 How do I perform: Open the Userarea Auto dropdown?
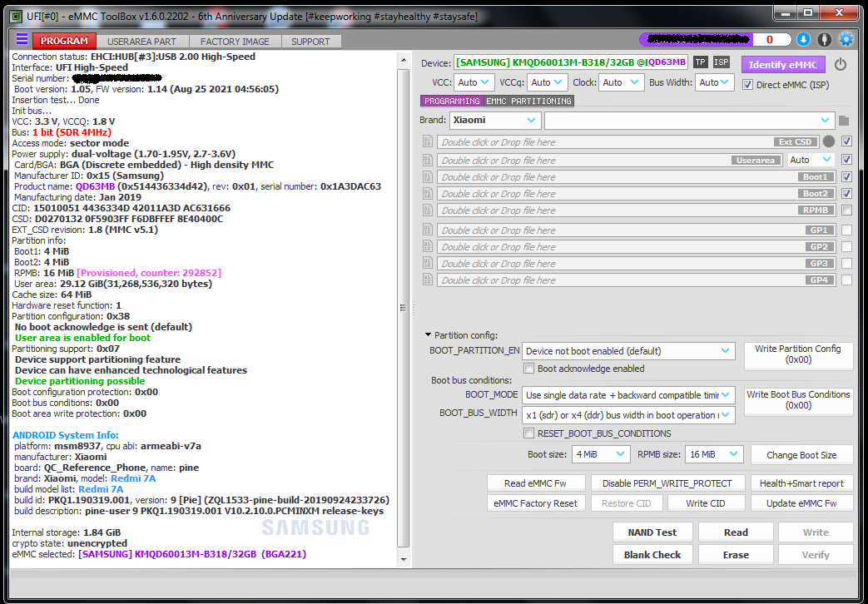click(x=811, y=160)
